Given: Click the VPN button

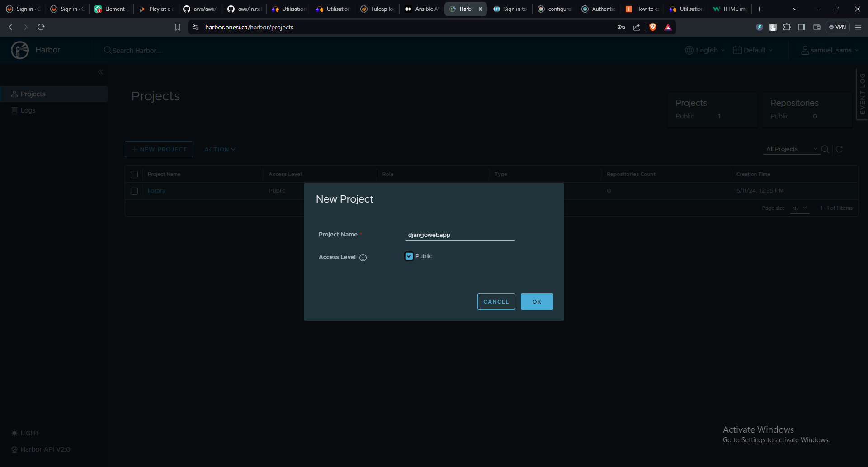Looking at the screenshot, I should (838, 27).
